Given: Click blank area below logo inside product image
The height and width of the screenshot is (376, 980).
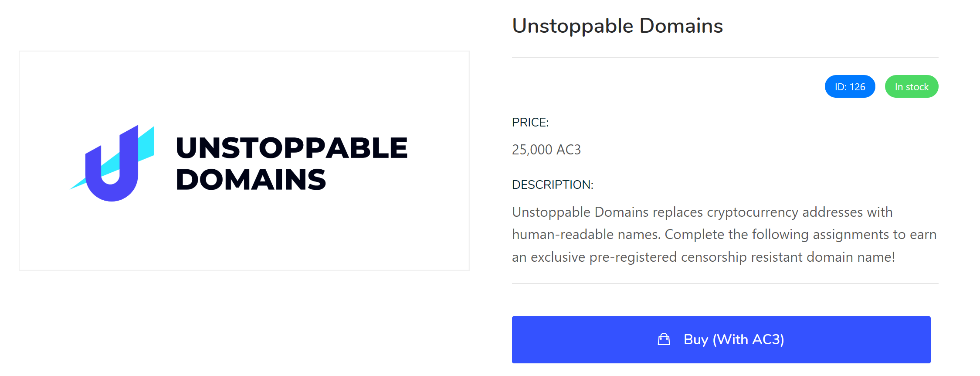Looking at the screenshot, I should coord(244,240).
